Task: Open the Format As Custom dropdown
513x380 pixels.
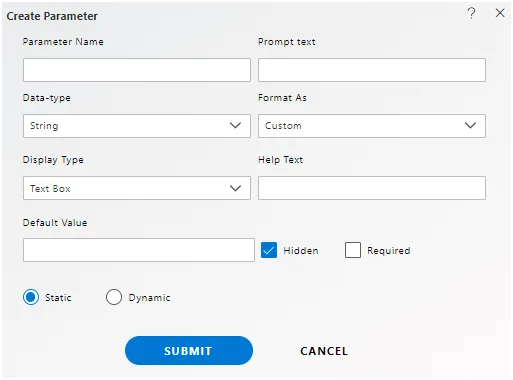Action: click(x=372, y=126)
